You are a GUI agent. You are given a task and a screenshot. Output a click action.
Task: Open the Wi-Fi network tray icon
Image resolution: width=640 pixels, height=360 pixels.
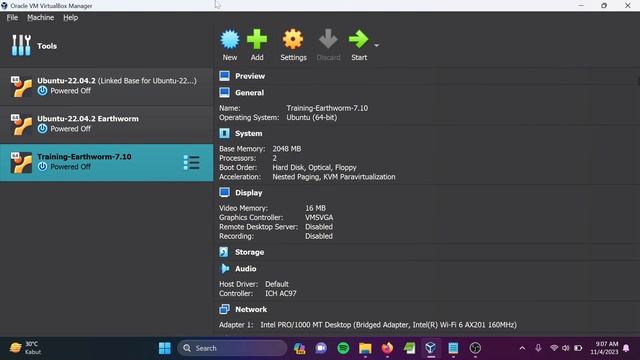(x=554, y=348)
